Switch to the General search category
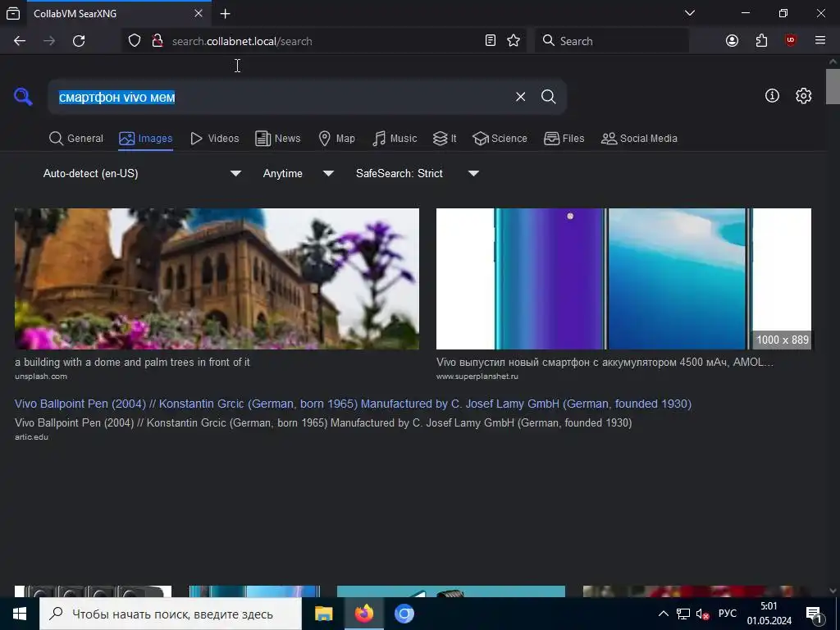This screenshot has width=840, height=630. [x=76, y=138]
